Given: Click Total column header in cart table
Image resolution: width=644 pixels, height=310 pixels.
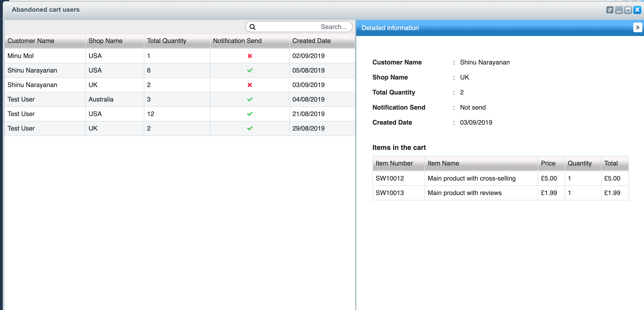Looking at the screenshot, I should pos(615,163).
